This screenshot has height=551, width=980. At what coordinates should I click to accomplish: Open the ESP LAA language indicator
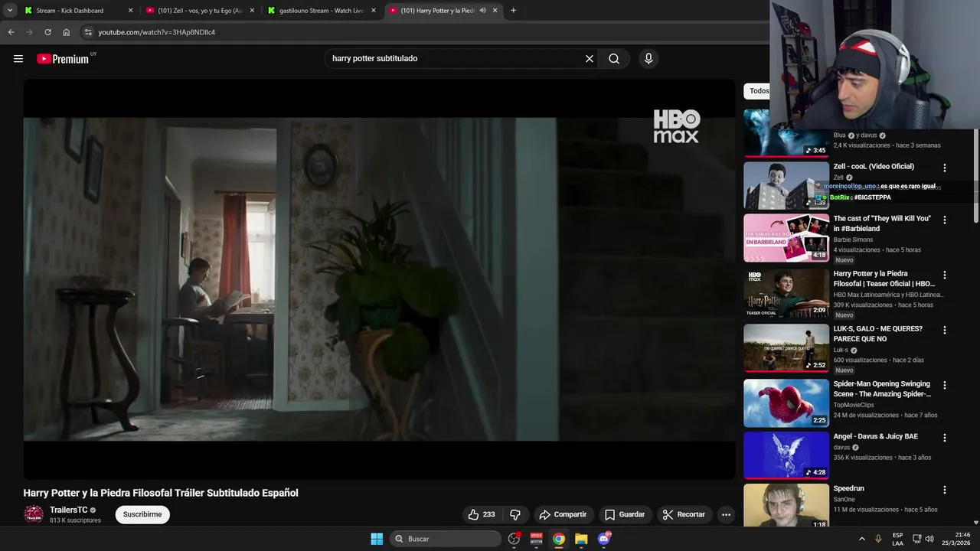click(897, 539)
